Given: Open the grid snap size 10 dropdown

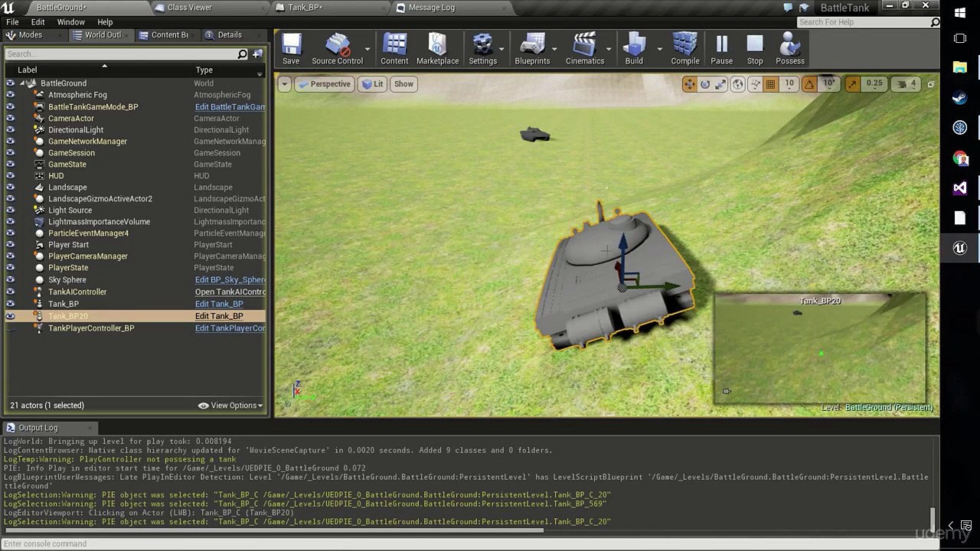Looking at the screenshot, I should [789, 84].
